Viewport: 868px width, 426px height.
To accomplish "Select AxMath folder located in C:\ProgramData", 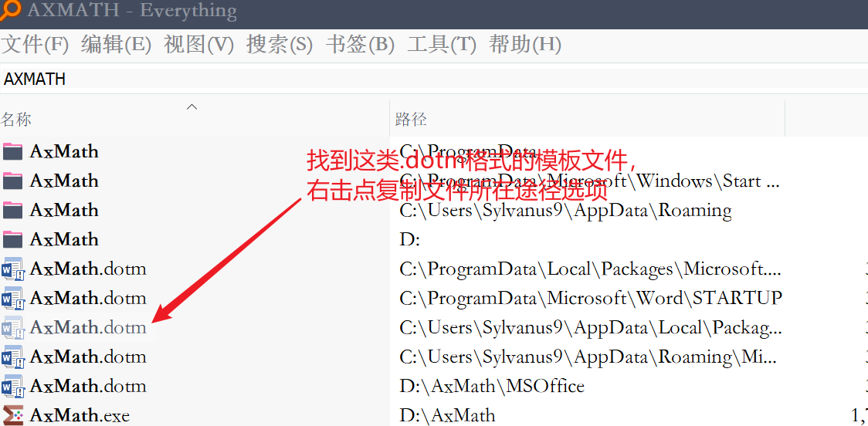I will [x=64, y=151].
